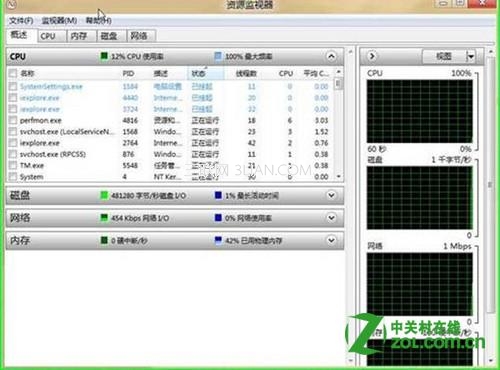Click the 磁盘 disk activity graph
The height and width of the screenshot is (370, 500).
[420, 198]
